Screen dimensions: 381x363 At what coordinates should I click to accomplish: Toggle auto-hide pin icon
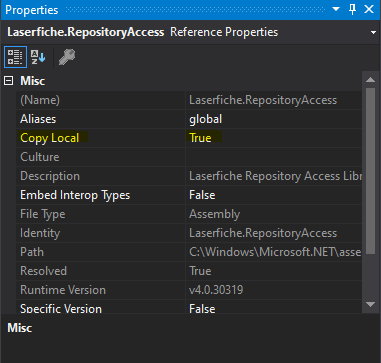coord(352,9)
